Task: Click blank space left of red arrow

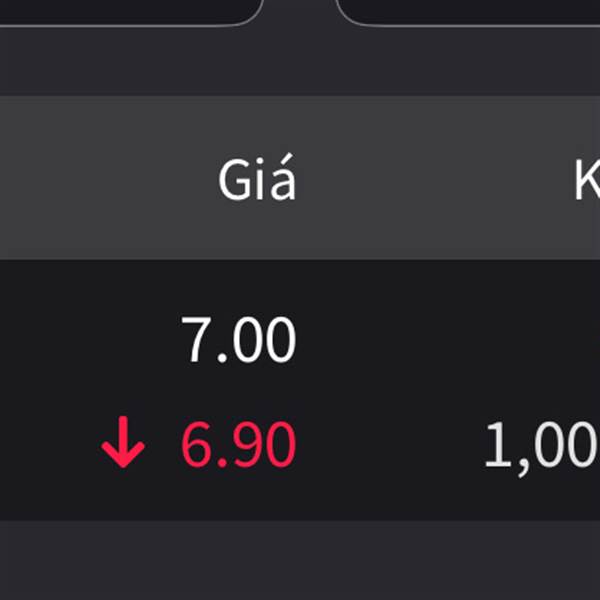Action: [48, 444]
